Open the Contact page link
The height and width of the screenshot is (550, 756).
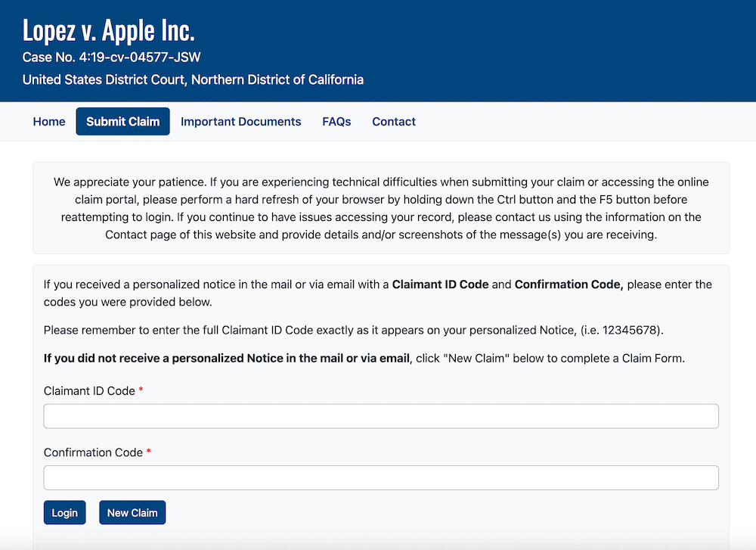tap(393, 122)
